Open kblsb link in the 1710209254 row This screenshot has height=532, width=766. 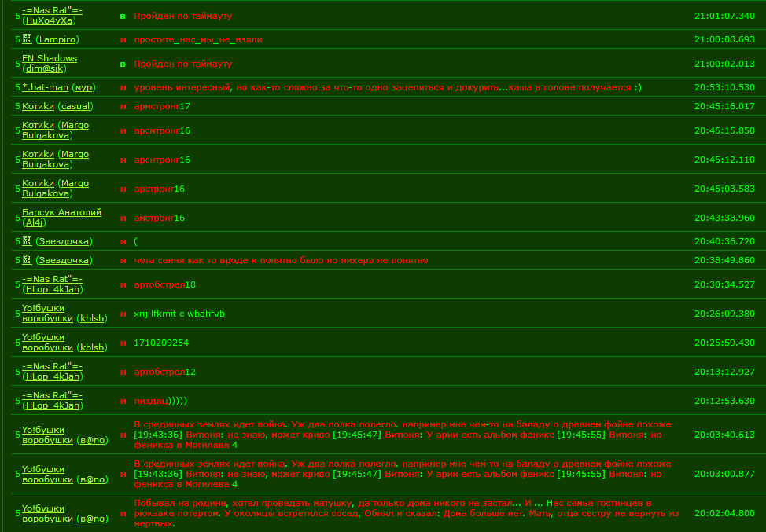[x=94, y=347]
